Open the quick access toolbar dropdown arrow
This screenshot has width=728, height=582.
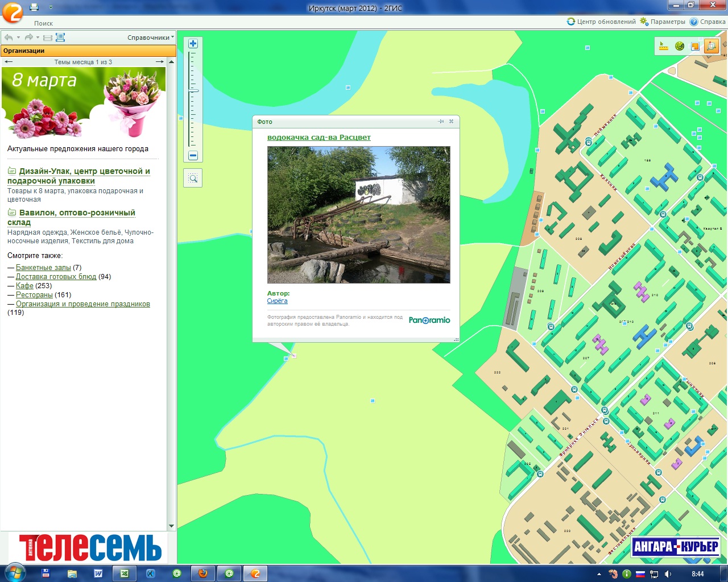point(51,7)
